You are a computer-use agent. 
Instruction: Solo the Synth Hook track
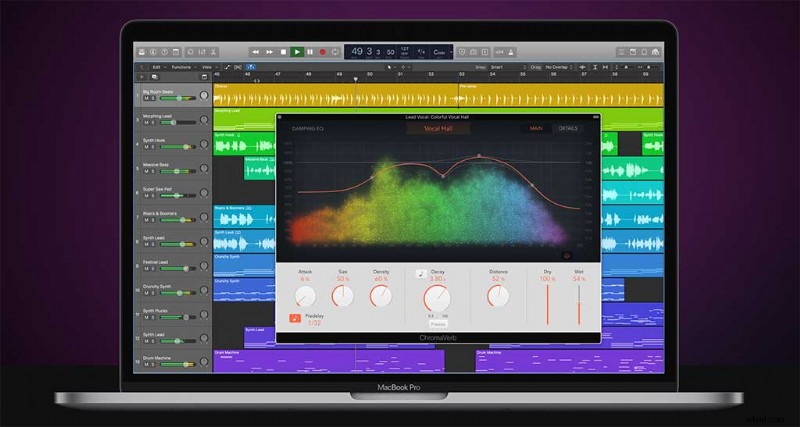point(154,146)
